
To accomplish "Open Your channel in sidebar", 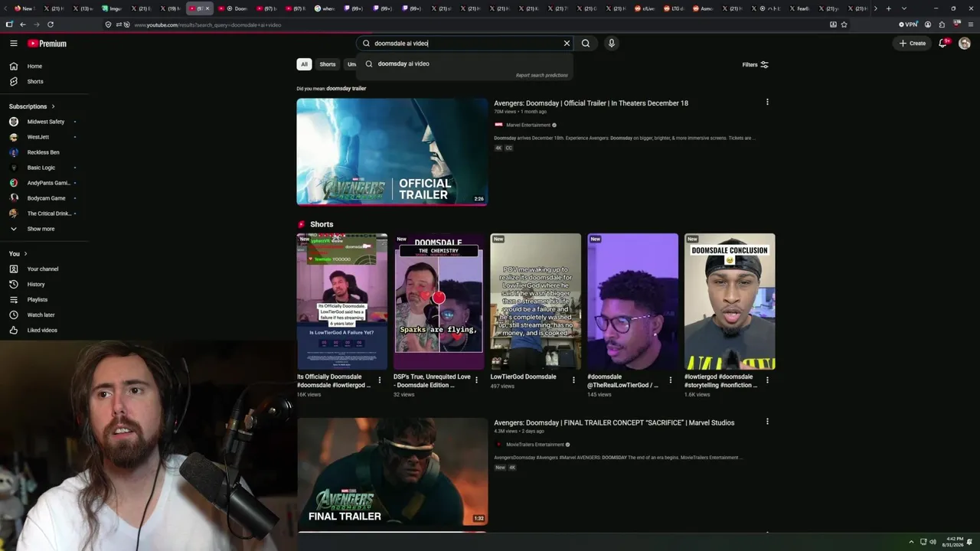I will point(44,269).
